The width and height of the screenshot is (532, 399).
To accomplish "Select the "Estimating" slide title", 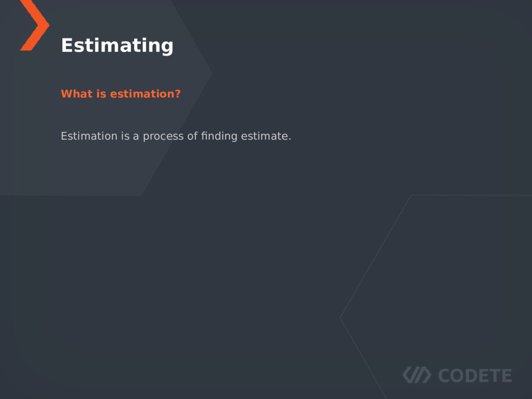I will tap(117, 46).
